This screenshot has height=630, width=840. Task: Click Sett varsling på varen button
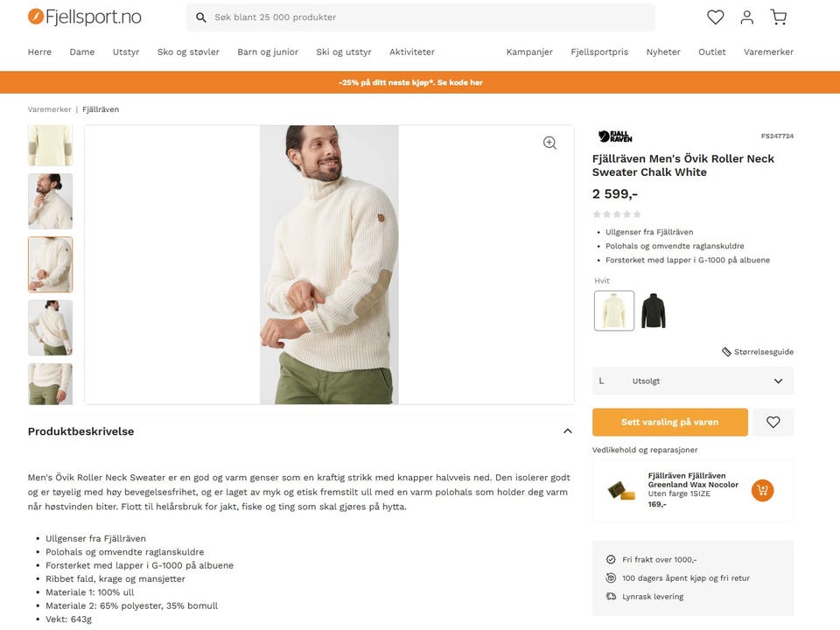click(669, 422)
